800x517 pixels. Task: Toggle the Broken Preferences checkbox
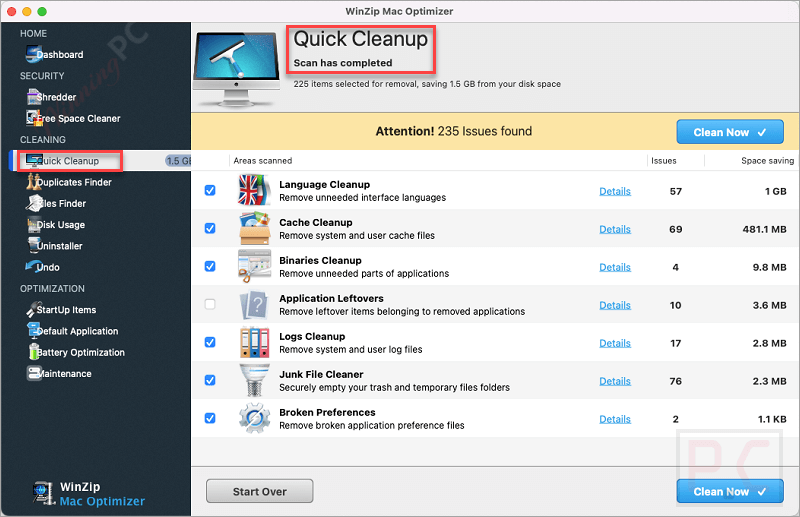coord(210,419)
